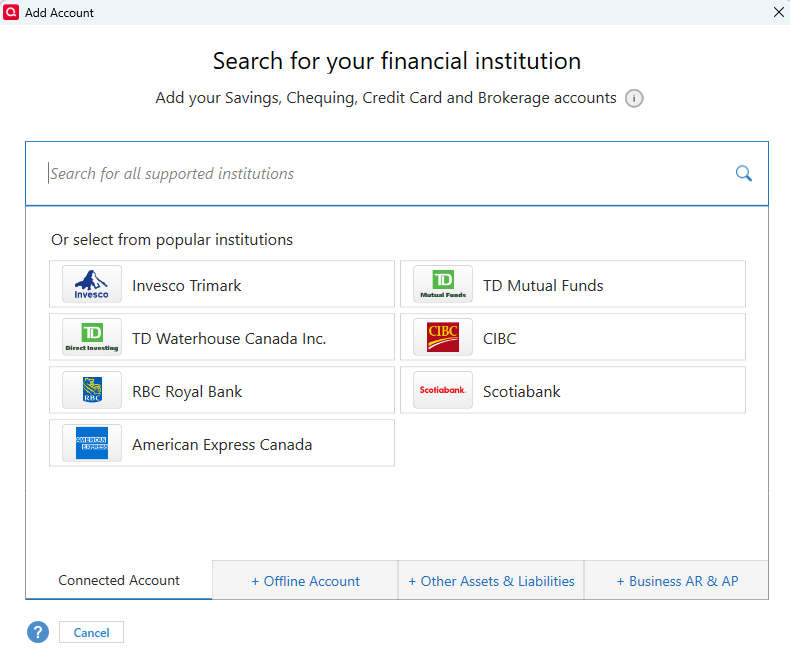Choose the Invesco Trimark institution
The image size is (790, 658).
(x=187, y=285)
